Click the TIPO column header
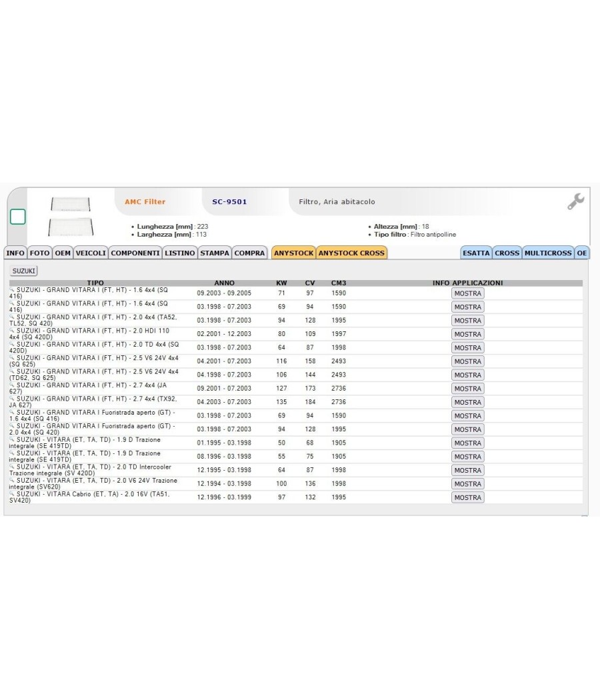This screenshot has width=600, height=700. [95, 283]
